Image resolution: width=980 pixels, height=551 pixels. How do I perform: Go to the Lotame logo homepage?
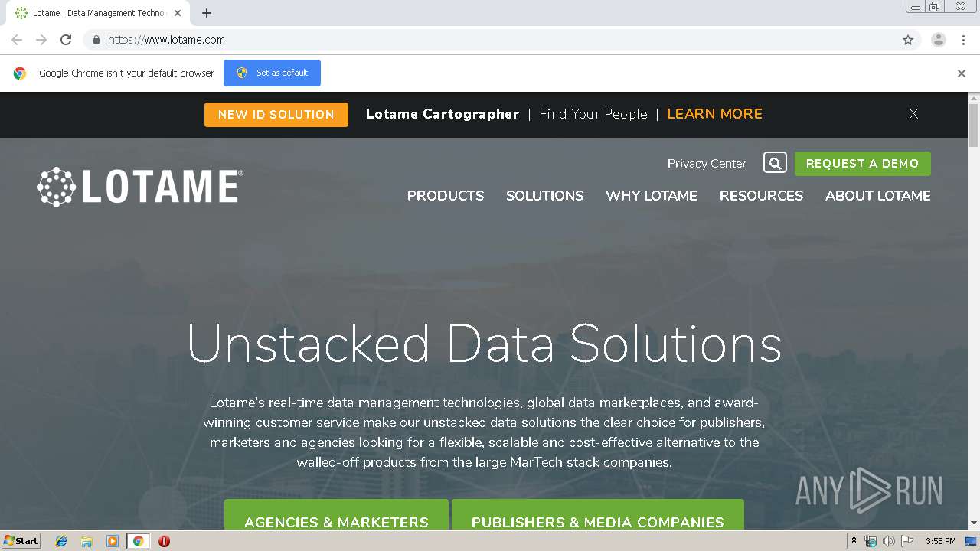click(140, 187)
